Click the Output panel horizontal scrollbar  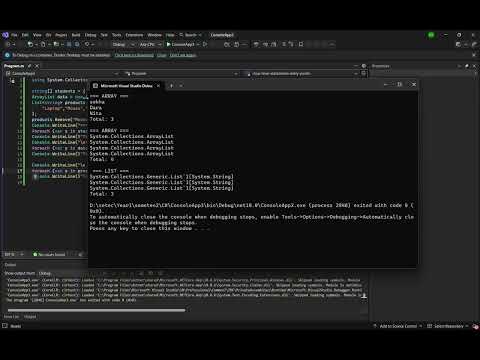pos(96,310)
